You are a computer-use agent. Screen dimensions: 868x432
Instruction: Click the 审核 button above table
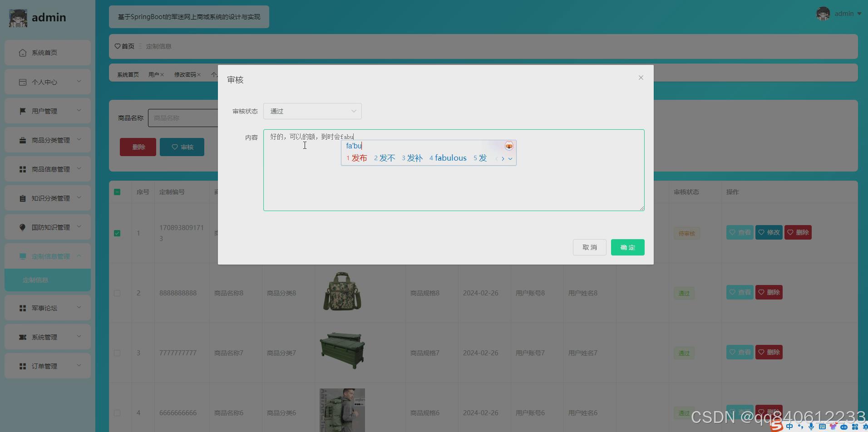[182, 147]
